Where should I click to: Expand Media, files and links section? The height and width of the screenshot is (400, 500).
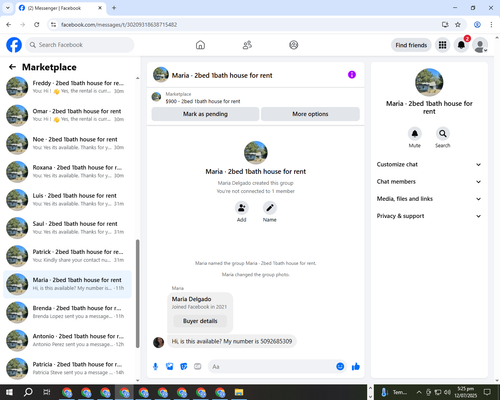pos(429,199)
